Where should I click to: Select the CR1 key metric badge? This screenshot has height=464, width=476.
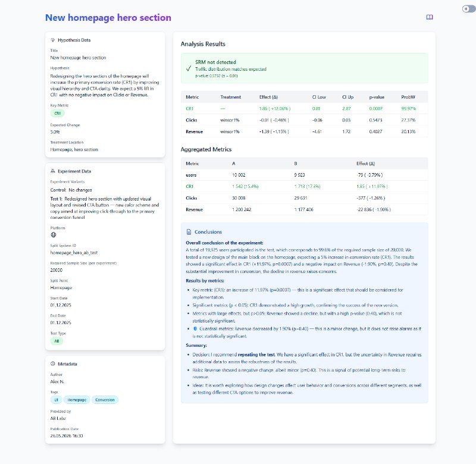[57, 113]
